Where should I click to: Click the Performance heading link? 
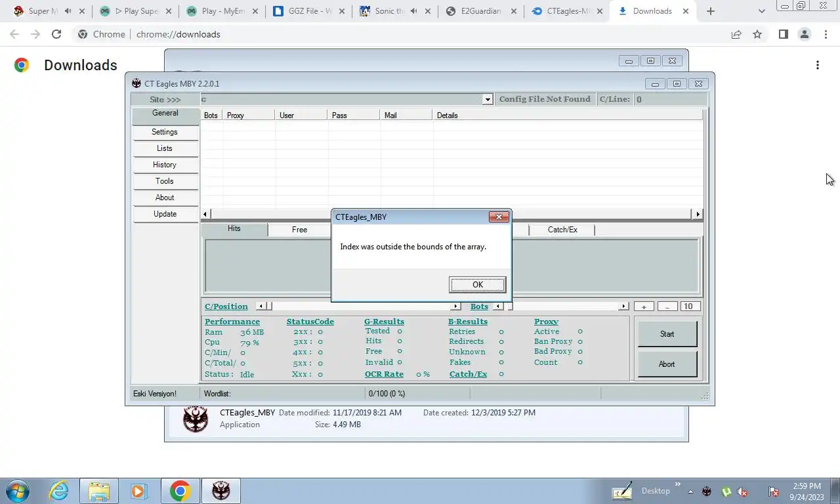pyautogui.click(x=232, y=322)
